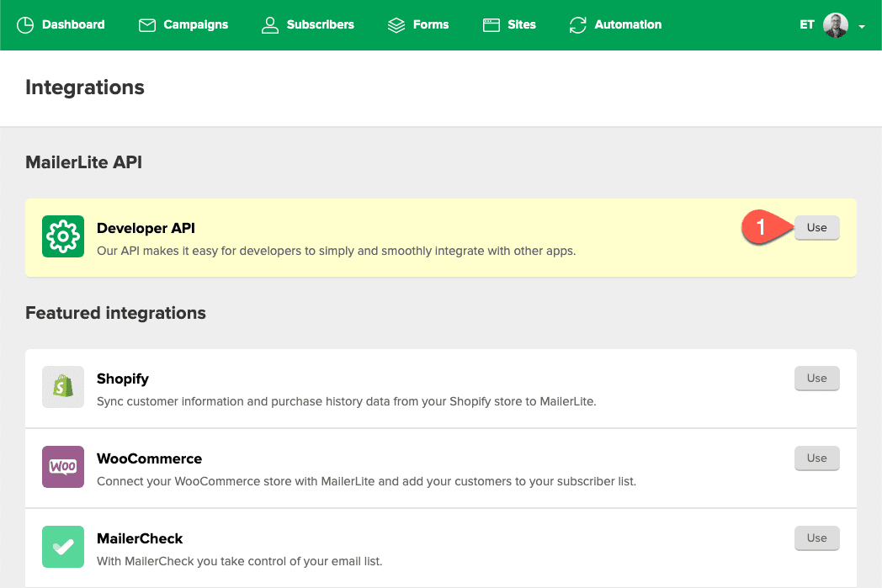Open Subscribers via the person icon

tap(269, 24)
